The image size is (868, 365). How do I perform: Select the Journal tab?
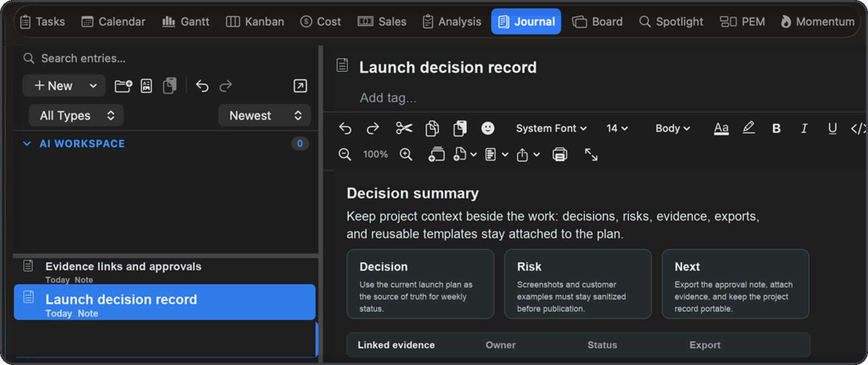tap(526, 22)
